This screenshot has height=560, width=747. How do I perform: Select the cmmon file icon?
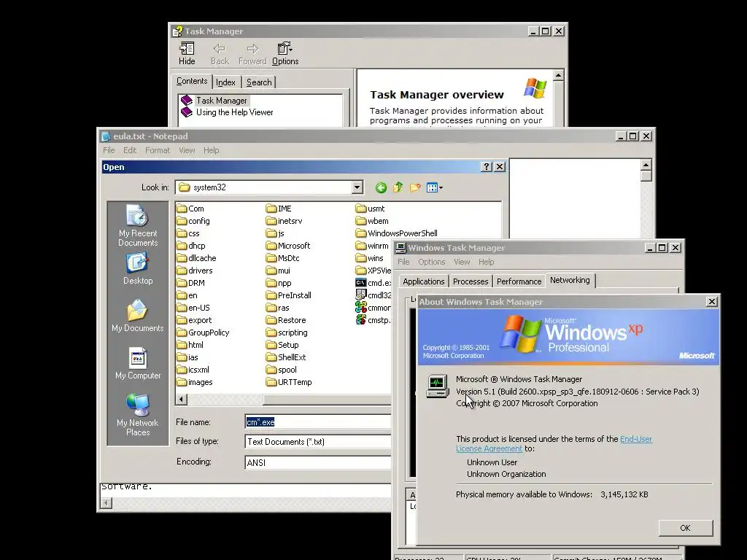360,308
